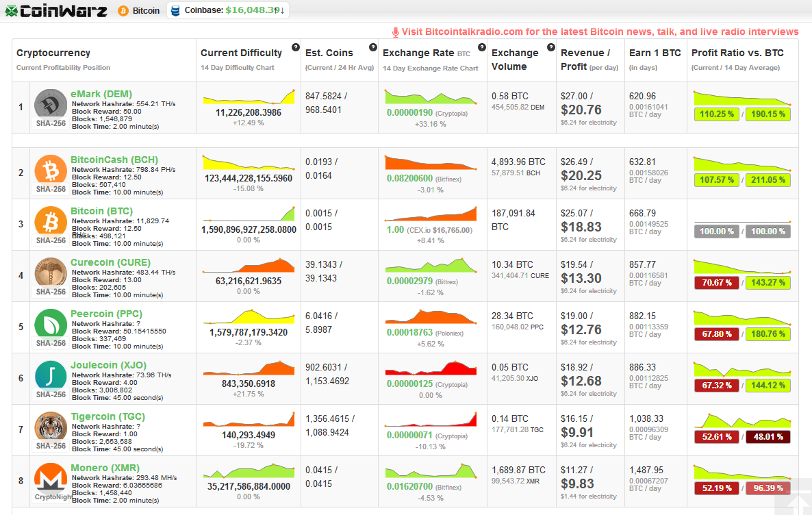Click eMark profit value $20.76
The height and width of the screenshot is (515, 812).
tap(581, 110)
